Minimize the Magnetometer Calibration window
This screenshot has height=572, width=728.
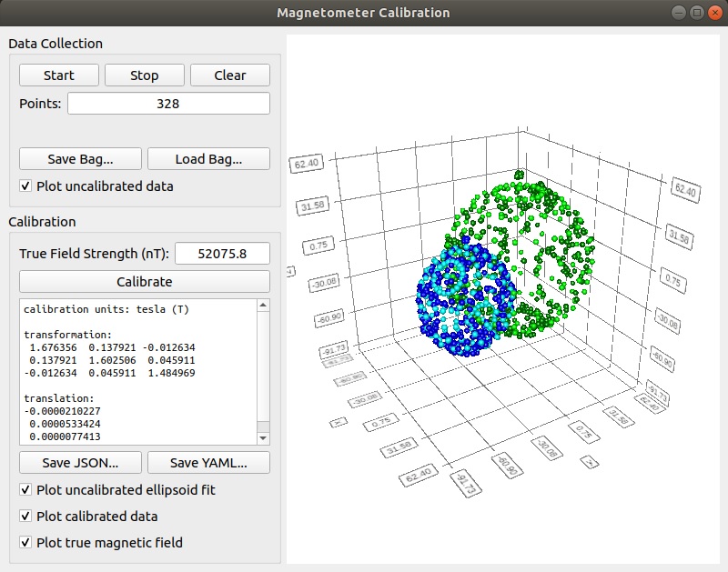tap(679, 13)
